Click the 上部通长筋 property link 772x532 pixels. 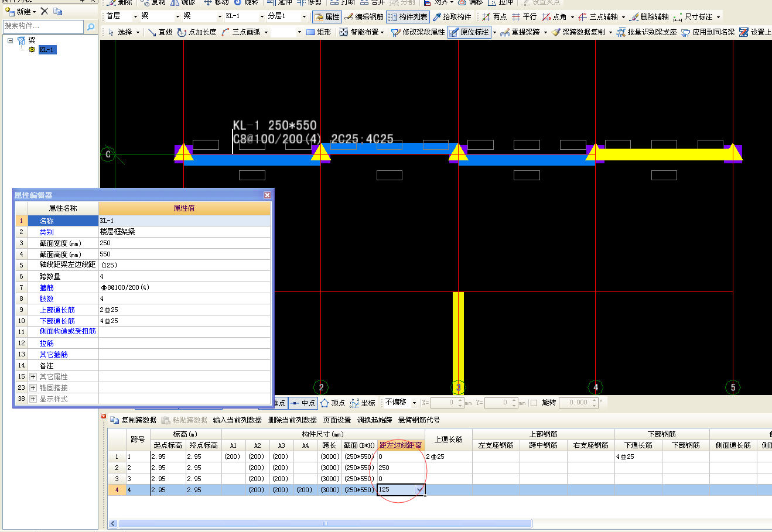pos(57,310)
